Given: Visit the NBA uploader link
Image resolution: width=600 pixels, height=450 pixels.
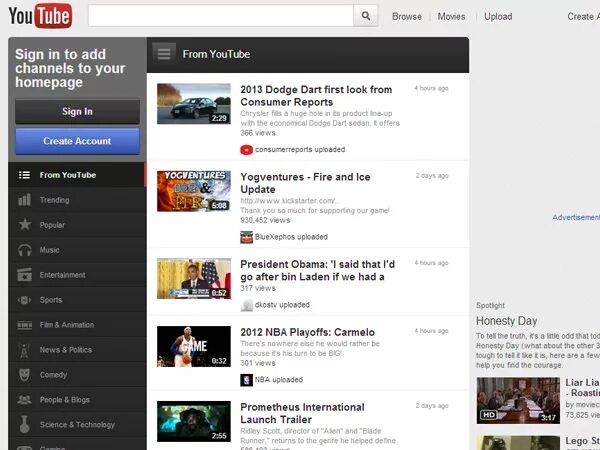Looking at the screenshot, I should (279, 380).
